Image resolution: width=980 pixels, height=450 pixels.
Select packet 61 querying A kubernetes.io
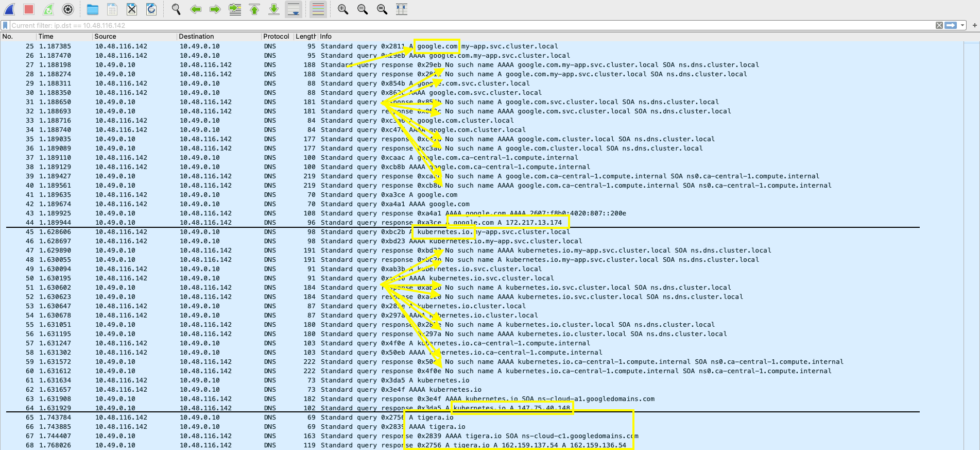pyautogui.click(x=482, y=380)
